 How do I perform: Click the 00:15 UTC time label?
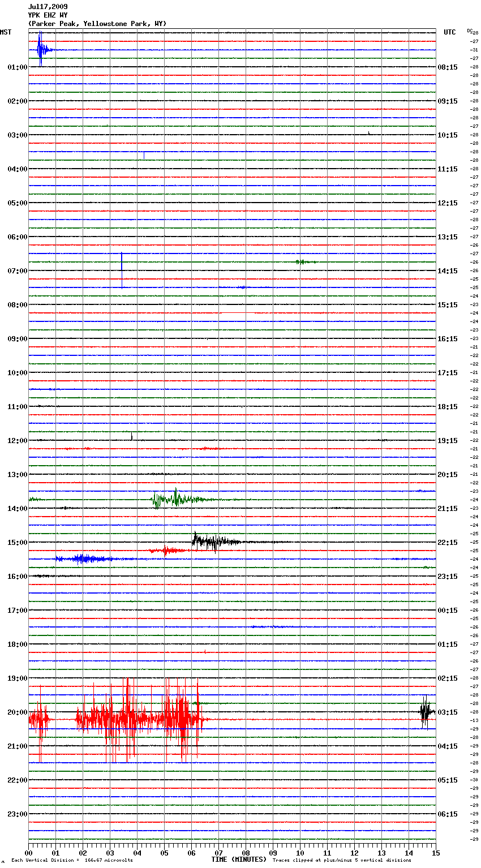tap(448, 611)
